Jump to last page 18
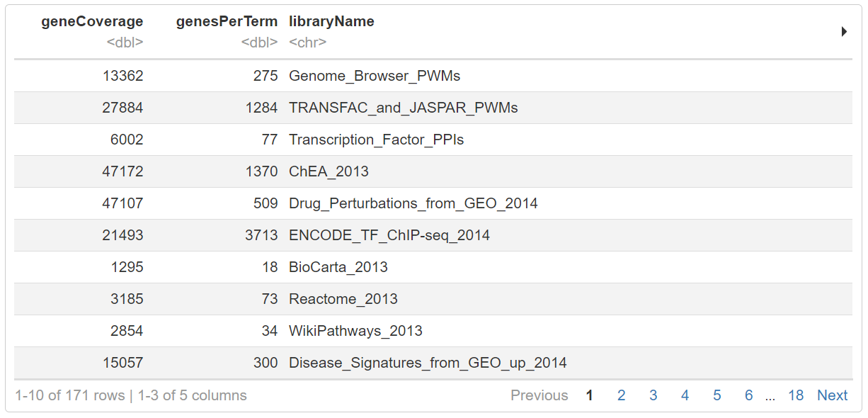This screenshot has height=418, width=868. pos(796,395)
